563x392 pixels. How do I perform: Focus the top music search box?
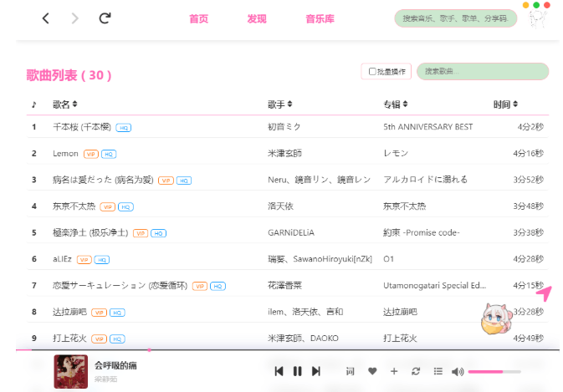455,18
